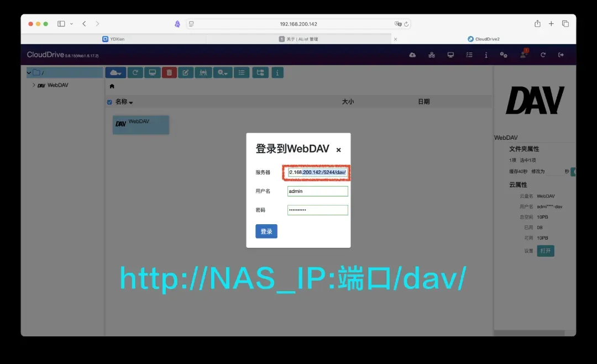Viewport: 597px width, 364px height.
Task: Open a new tab with the plus icon
Action: coord(551,24)
